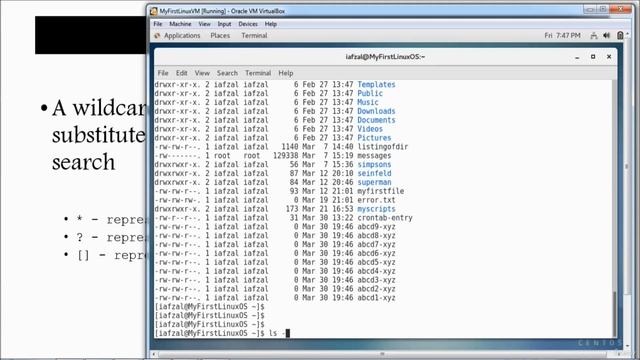Minimize the iafzal terminal window
This screenshot has height=360, width=640.
[577, 57]
